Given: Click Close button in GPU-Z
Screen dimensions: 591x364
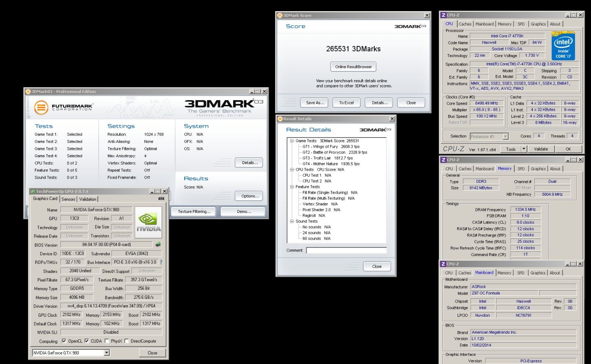Looking at the screenshot, I should 152,353.
